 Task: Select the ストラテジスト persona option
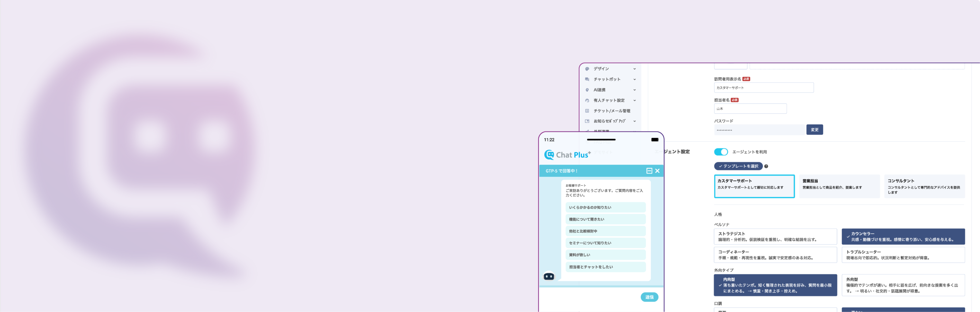pyautogui.click(x=775, y=236)
